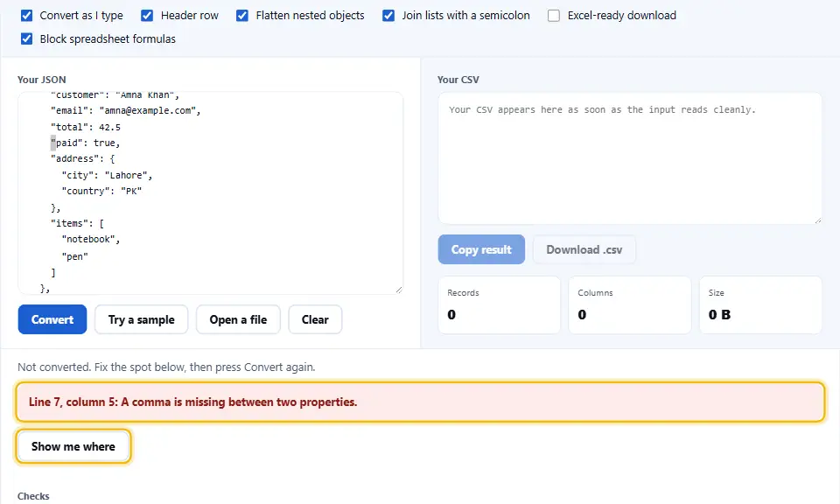Click the Records count card
840x504 pixels.
(x=500, y=304)
